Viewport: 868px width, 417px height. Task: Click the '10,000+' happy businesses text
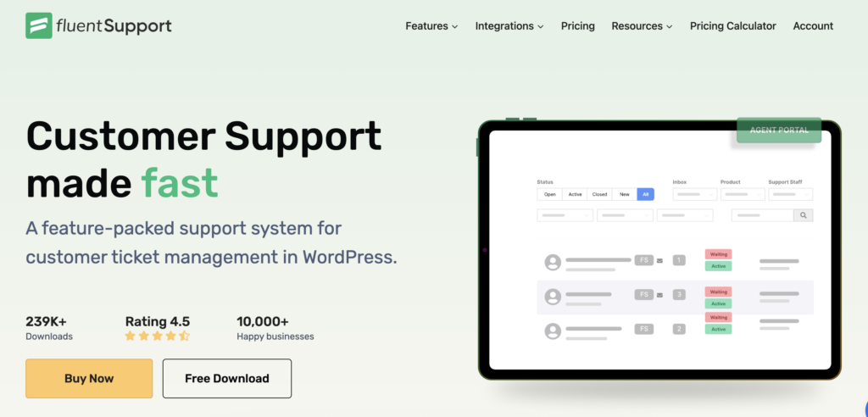pos(263,322)
